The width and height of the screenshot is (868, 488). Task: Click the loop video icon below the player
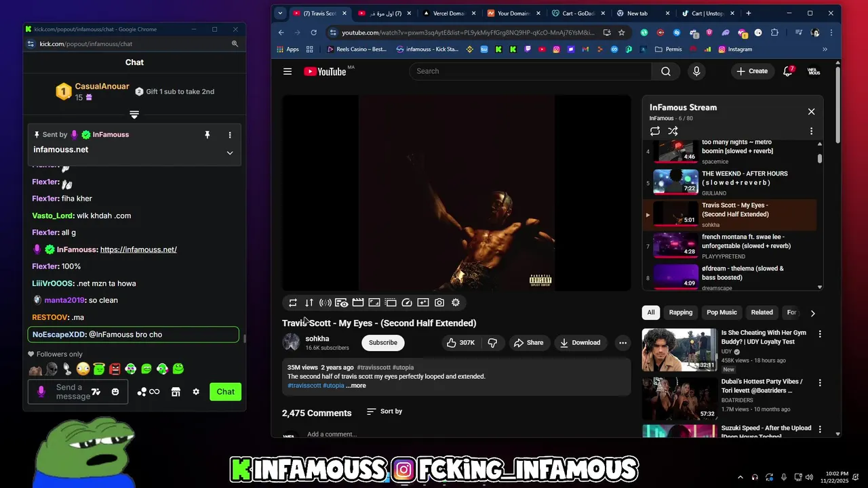coord(293,303)
